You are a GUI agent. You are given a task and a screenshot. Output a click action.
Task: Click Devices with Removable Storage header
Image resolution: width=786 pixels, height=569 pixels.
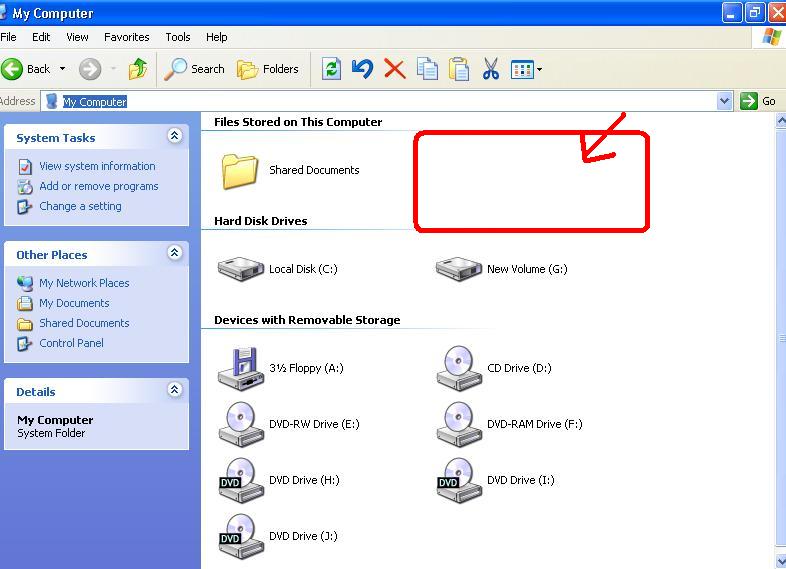pos(307,320)
